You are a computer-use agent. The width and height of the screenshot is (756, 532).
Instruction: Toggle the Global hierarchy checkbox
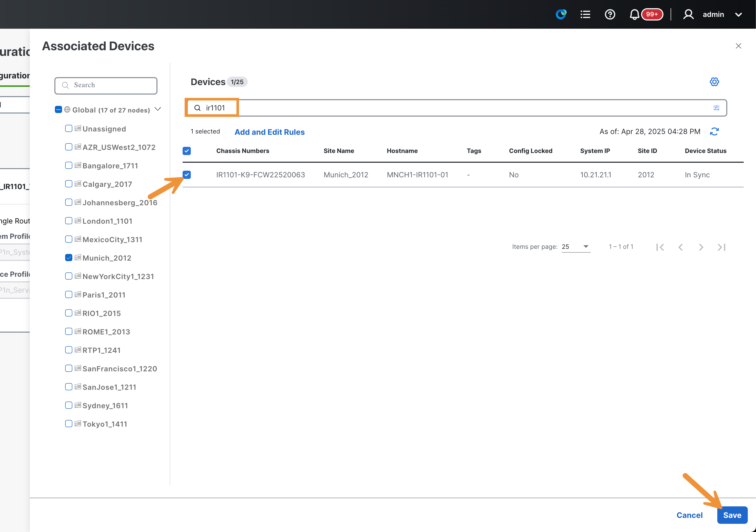point(58,110)
